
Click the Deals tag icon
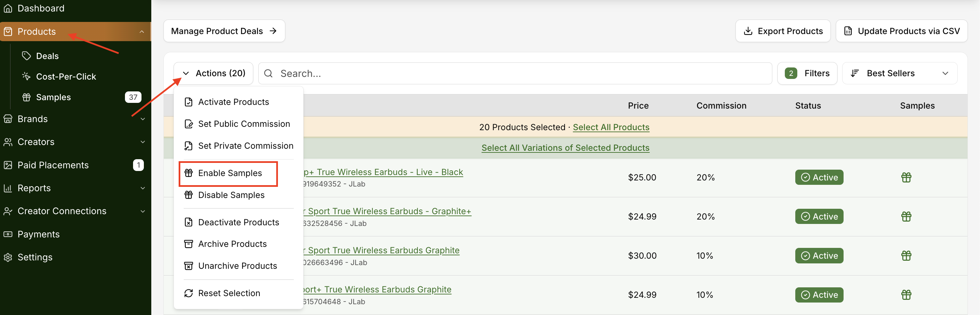pos(26,56)
